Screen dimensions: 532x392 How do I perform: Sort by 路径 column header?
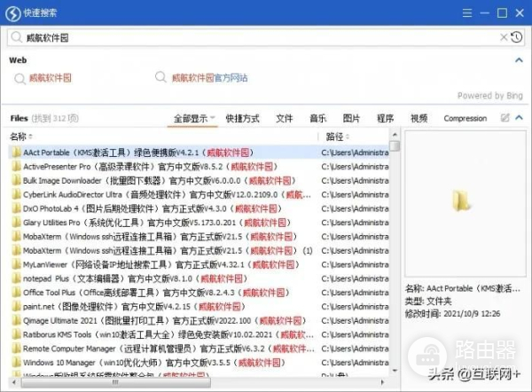tap(337, 137)
